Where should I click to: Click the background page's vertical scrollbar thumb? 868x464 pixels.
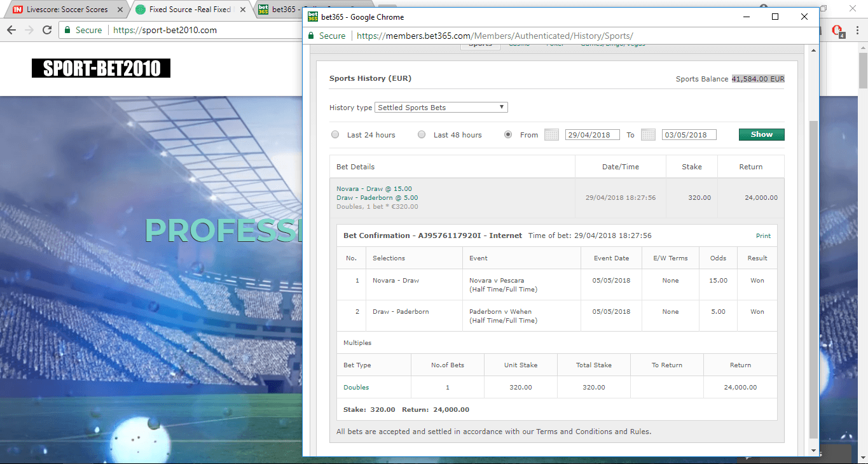(x=863, y=70)
